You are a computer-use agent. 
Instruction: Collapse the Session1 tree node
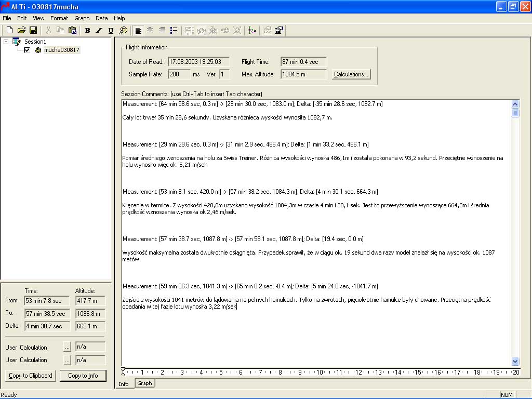pyautogui.click(x=6, y=42)
